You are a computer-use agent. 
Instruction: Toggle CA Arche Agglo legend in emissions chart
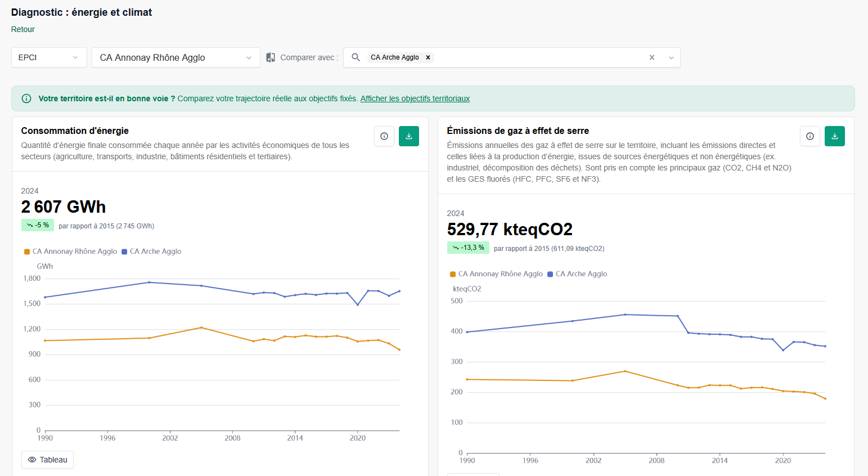(577, 274)
